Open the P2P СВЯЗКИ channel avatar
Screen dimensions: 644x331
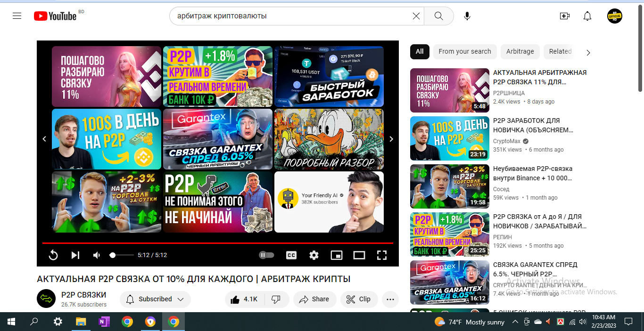(46, 299)
